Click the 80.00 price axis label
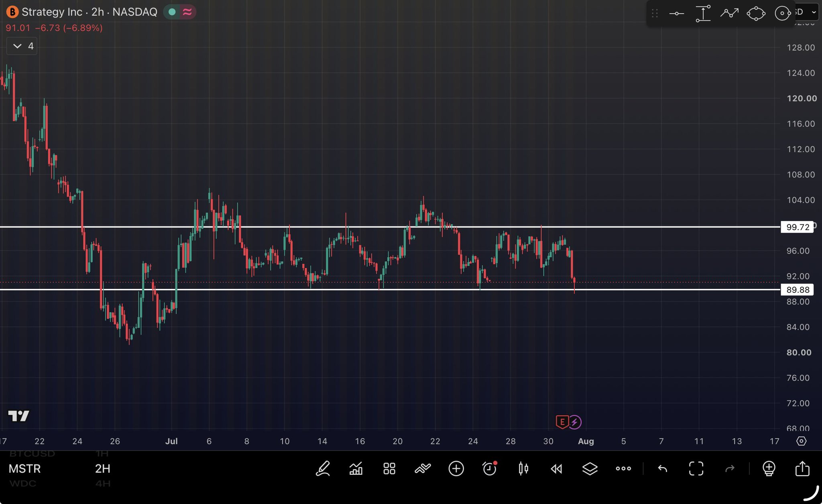This screenshot has width=822, height=504. click(x=799, y=352)
